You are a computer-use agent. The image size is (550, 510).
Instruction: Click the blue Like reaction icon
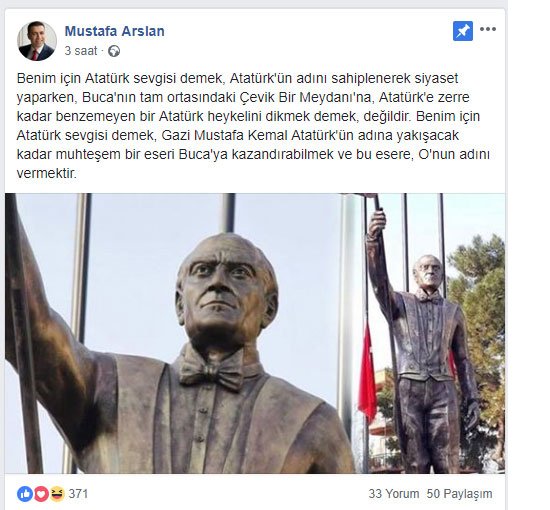(25, 494)
